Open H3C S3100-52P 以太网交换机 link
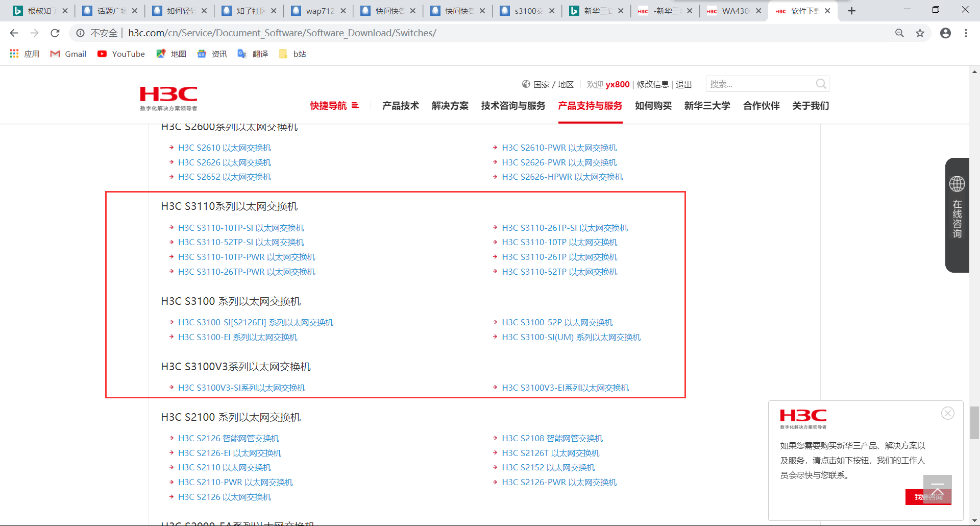980x526 pixels. click(x=557, y=322)
